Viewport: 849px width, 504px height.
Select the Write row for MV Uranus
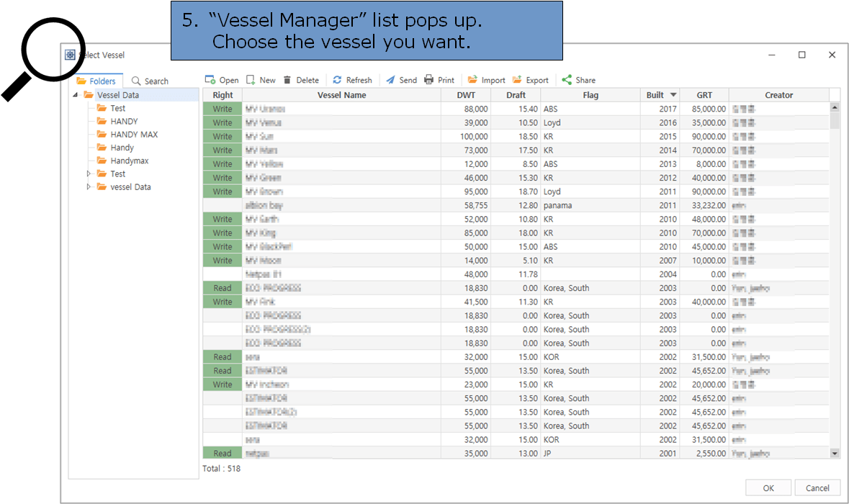(222, 108)
